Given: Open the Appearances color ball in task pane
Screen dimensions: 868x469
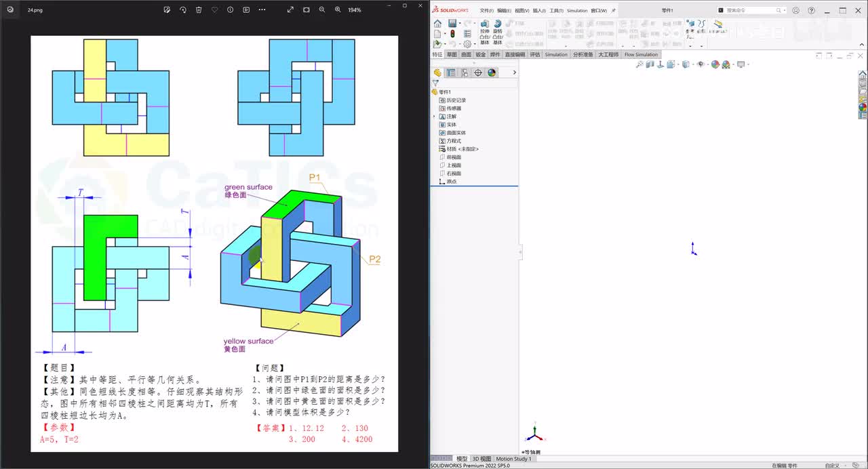Looking at the screenshot, I should click(863, 107).
